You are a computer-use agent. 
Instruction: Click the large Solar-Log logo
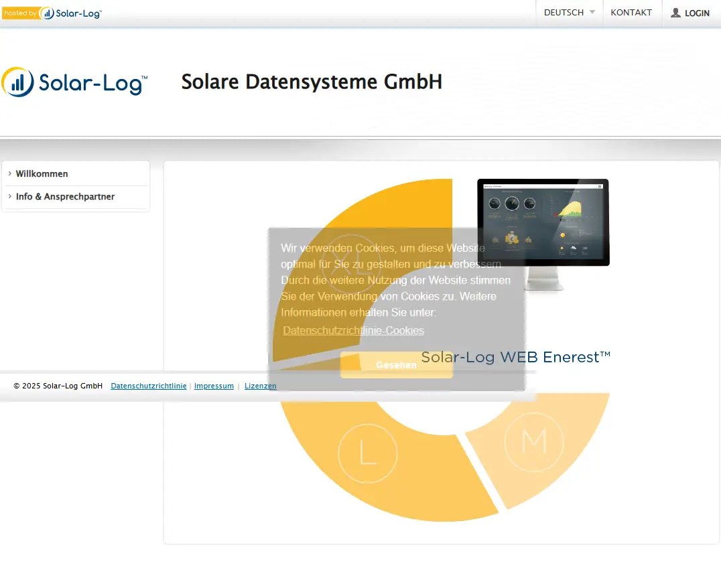pos(74,82)
